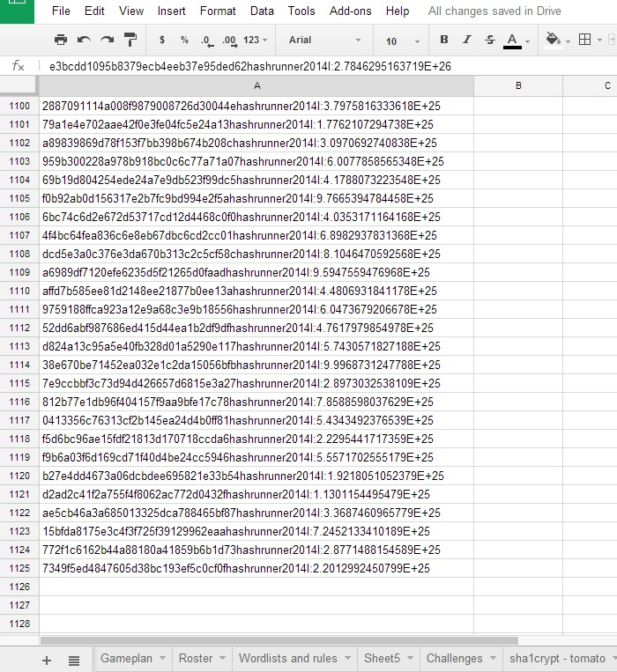Expand the Gameplan tab arrow menu
Screen dimensions: 617x672
point(163,659)
